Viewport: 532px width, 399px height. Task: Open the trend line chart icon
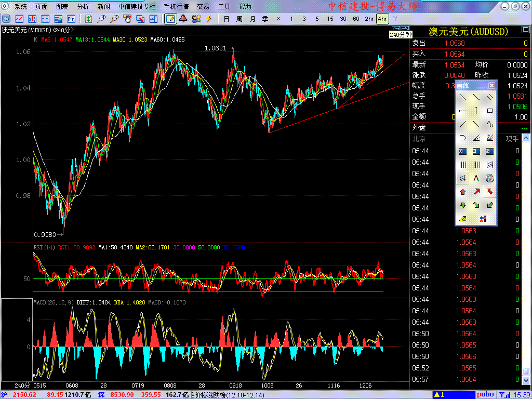coord(19,19)
